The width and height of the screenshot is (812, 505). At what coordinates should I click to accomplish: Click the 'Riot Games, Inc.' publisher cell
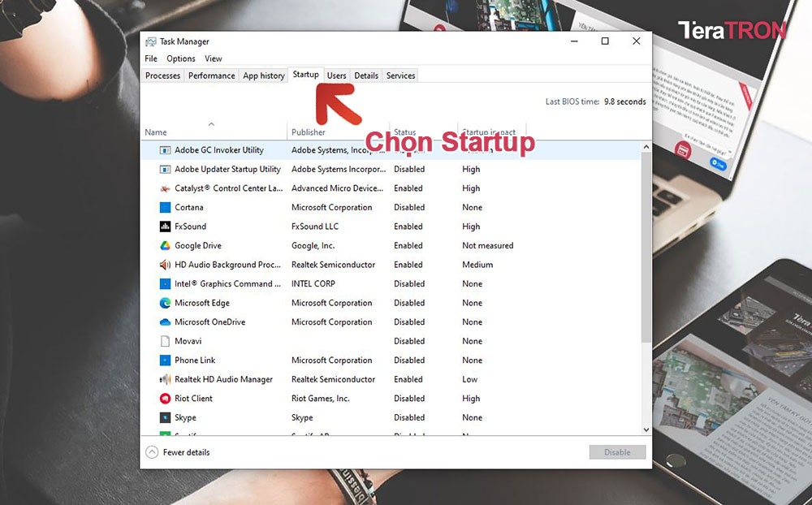[321, 399]
